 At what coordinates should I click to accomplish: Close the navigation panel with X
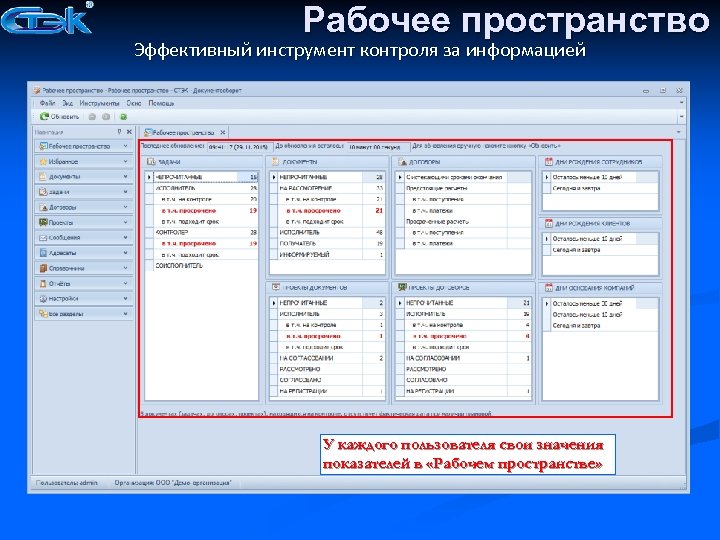pyautogui.click(x=129, y=132)
